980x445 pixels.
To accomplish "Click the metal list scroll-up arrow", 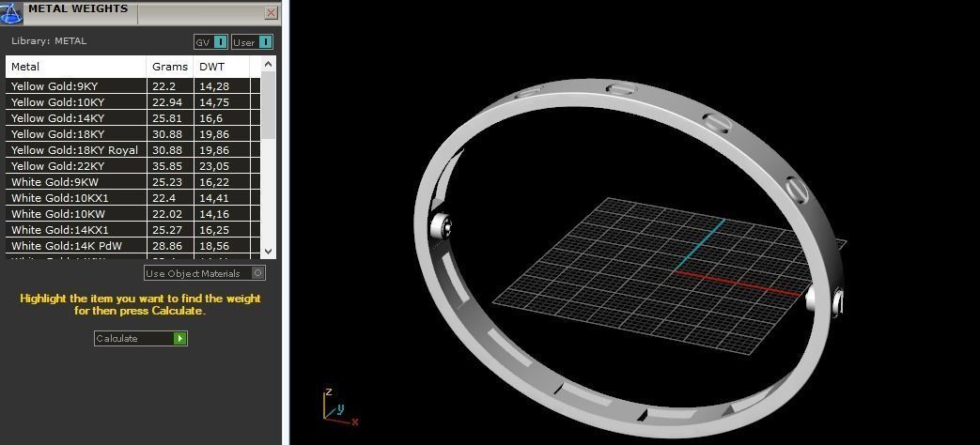I will pyautogui.click(x=268, y=64).
